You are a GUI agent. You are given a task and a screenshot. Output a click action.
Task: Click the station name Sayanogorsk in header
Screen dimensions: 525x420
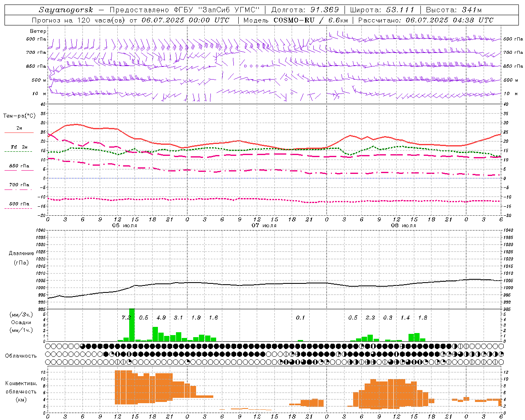[x=66, y=10]
